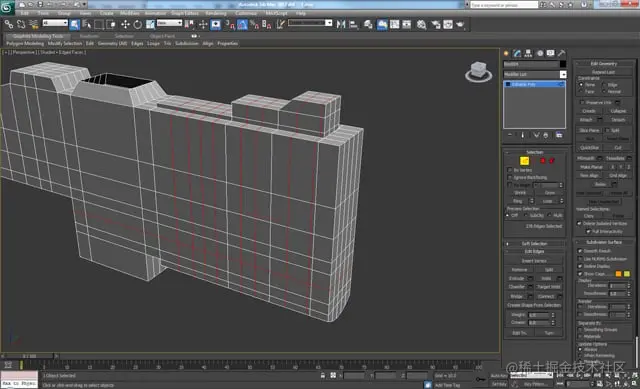Toggle the Full Interactivity checkbox
The image size is (640, 389).
588,231
